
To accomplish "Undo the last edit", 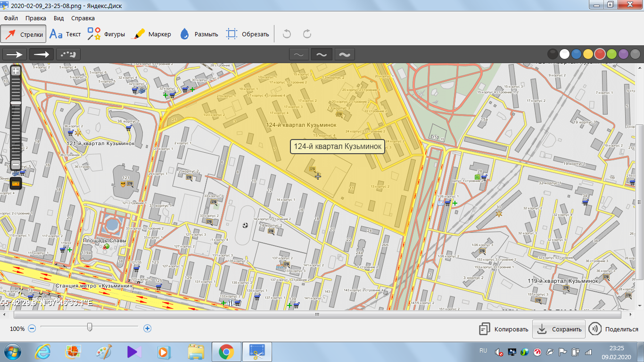I will pos(287,34).
